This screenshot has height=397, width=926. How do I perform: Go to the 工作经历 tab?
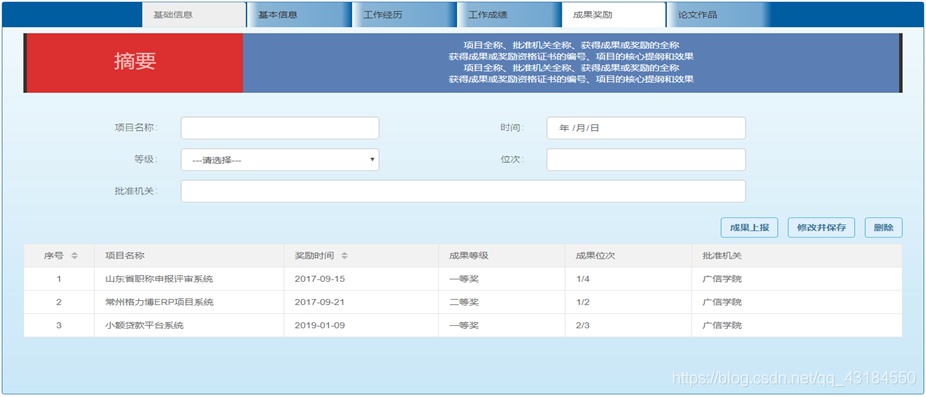click(x=404, y=15)
